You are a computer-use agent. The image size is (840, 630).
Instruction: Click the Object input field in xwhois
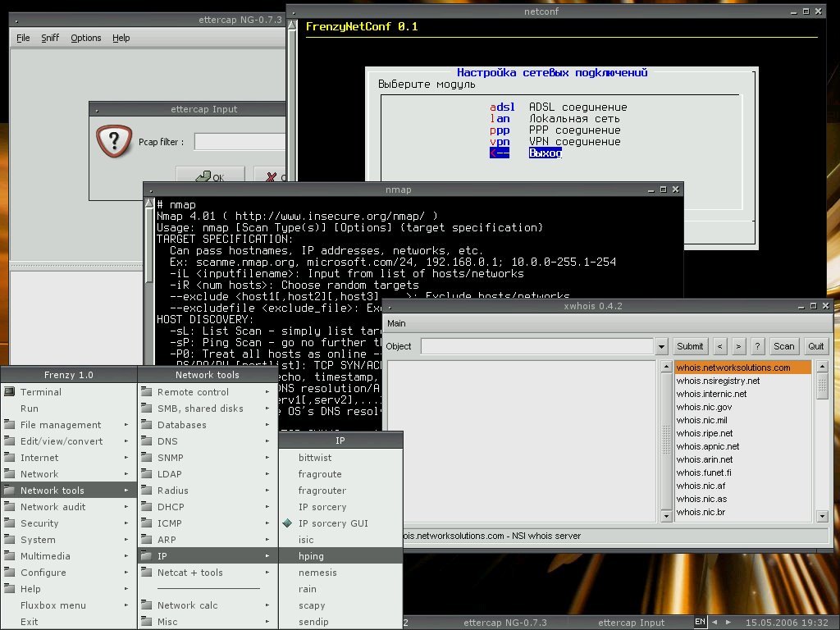click(537, 346)
